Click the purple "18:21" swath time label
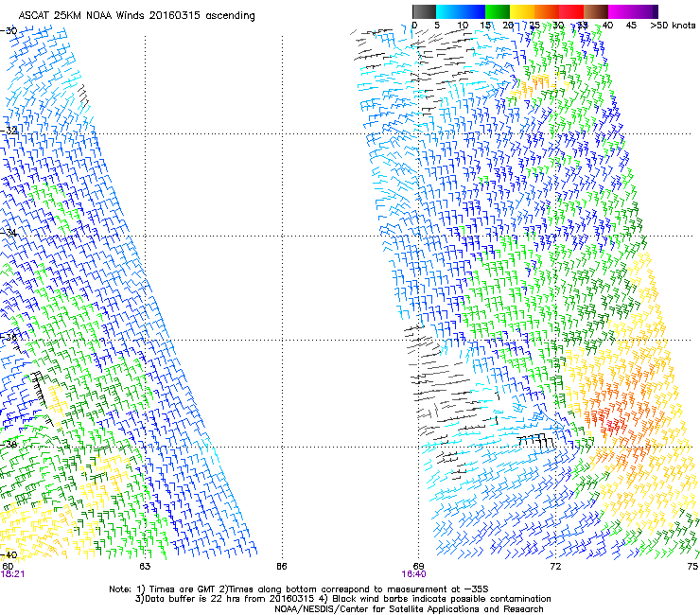The height and width of the screenshot is (615, 700). 12,574
